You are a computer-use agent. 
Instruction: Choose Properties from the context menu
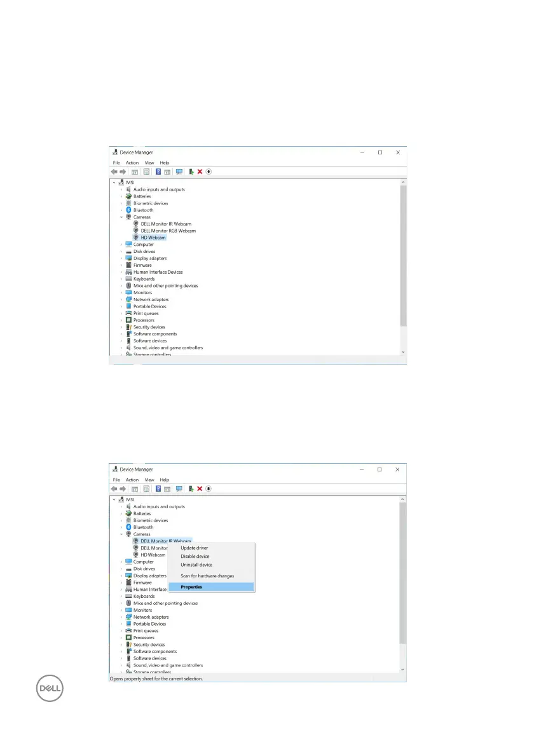tap(191, 587)
